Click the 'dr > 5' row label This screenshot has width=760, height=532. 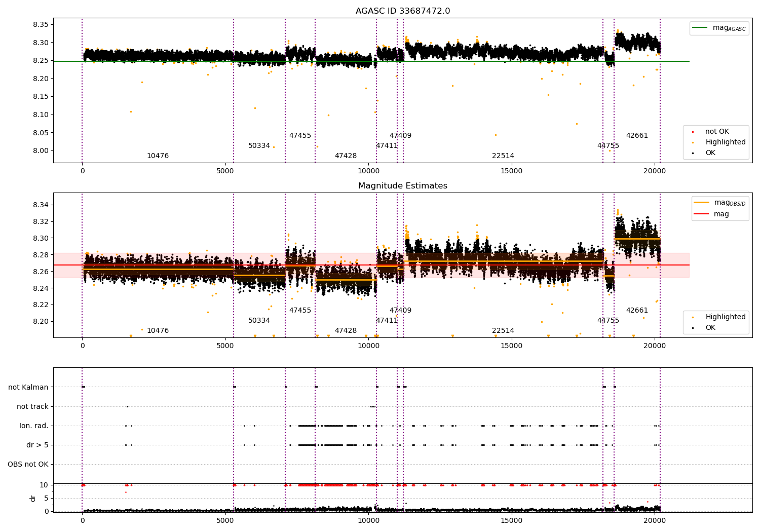pos(37,445)
